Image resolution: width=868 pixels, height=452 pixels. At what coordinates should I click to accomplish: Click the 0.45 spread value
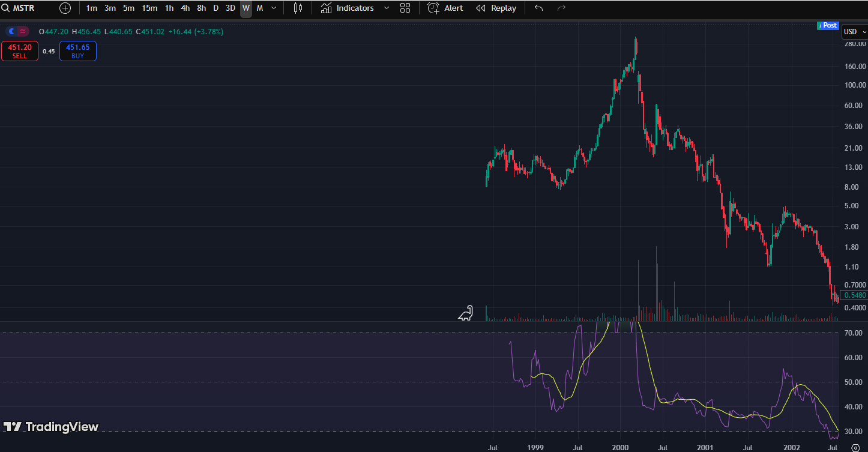pos(49,52)
